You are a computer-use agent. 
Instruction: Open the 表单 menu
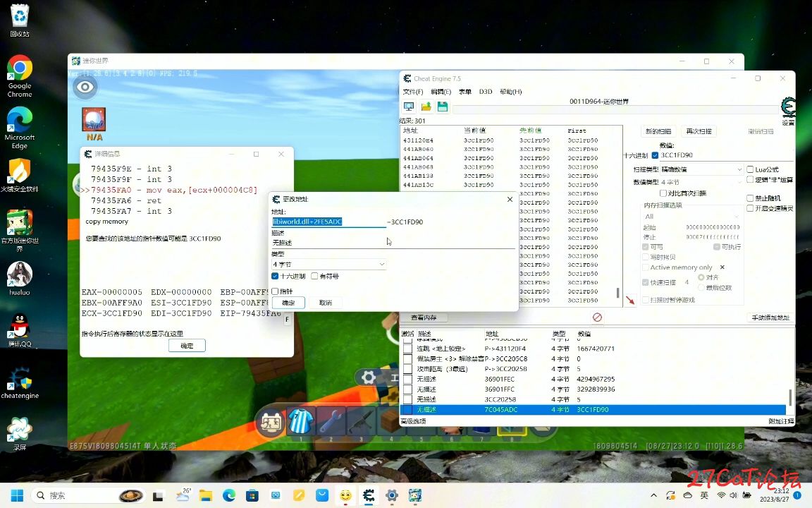(x=465, y=92)
